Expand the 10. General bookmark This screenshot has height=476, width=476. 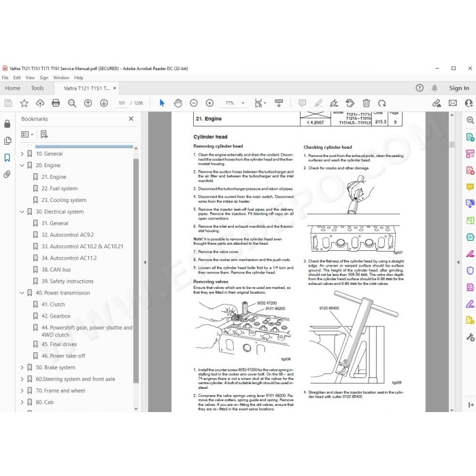point(22,154)
